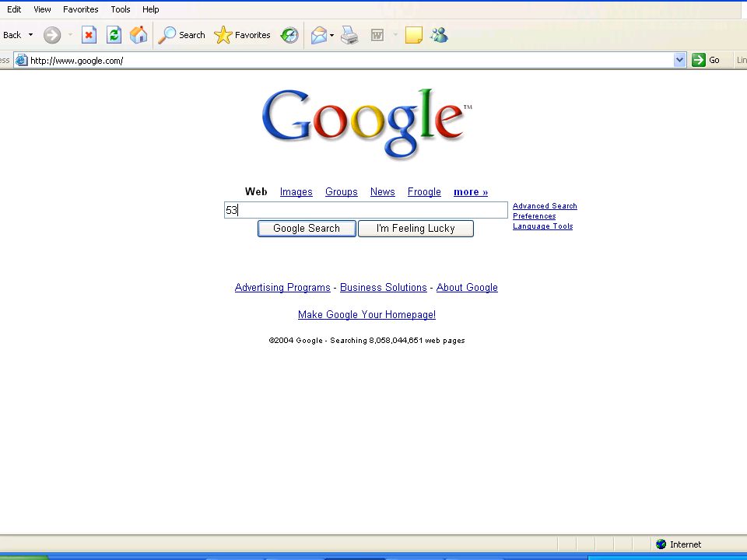Click Make Google Your Homepage link
Screen dimensions: 747x560
(366, 314)
